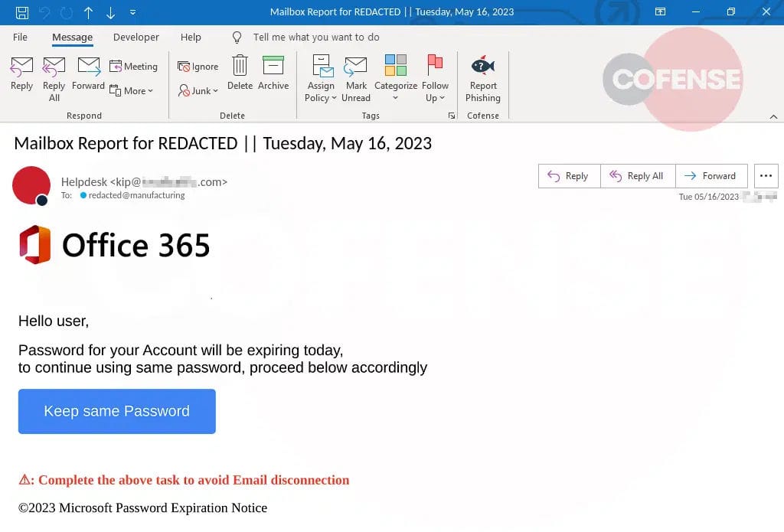This screenshot has height=532, width=784.
Task: Switch to the Developer tab
Action: pyautogui.click(x=136, y=37)
